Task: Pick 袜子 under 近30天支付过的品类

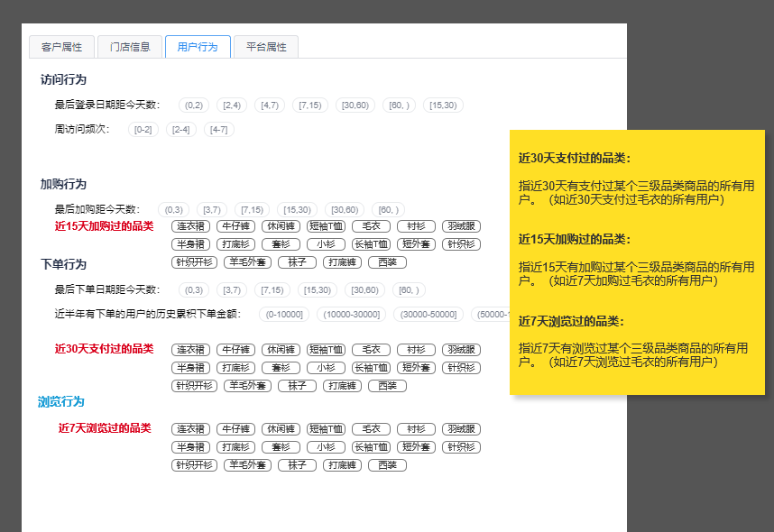Action: (x=297, y=386)
